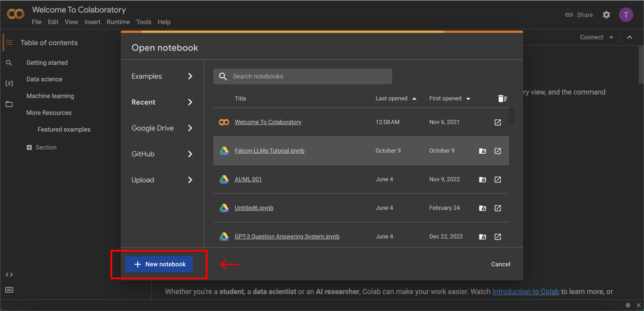Viewport: 644px width, 311px height.
Task: Cancel the Open notebook dialog
Action: (x=501, y=264)
